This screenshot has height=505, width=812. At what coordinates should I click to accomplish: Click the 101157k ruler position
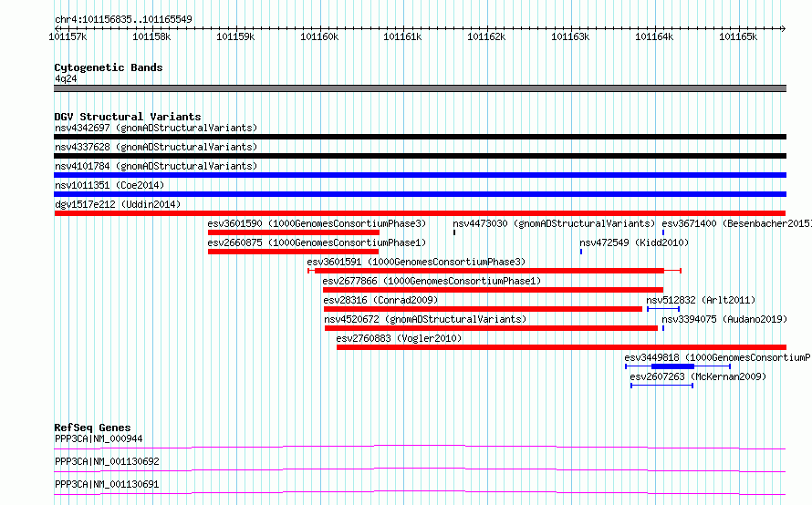tap(68, 36)
